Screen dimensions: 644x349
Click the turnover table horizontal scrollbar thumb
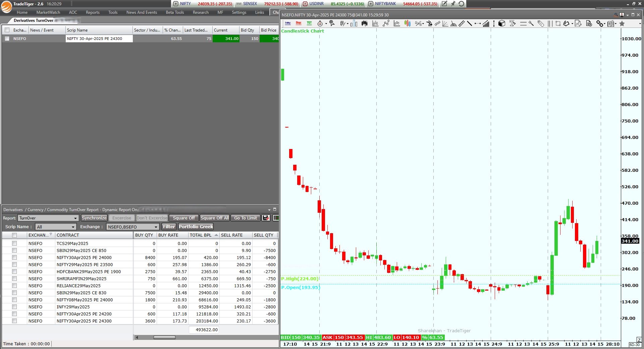pyautogui.click(x=164, y=337)
